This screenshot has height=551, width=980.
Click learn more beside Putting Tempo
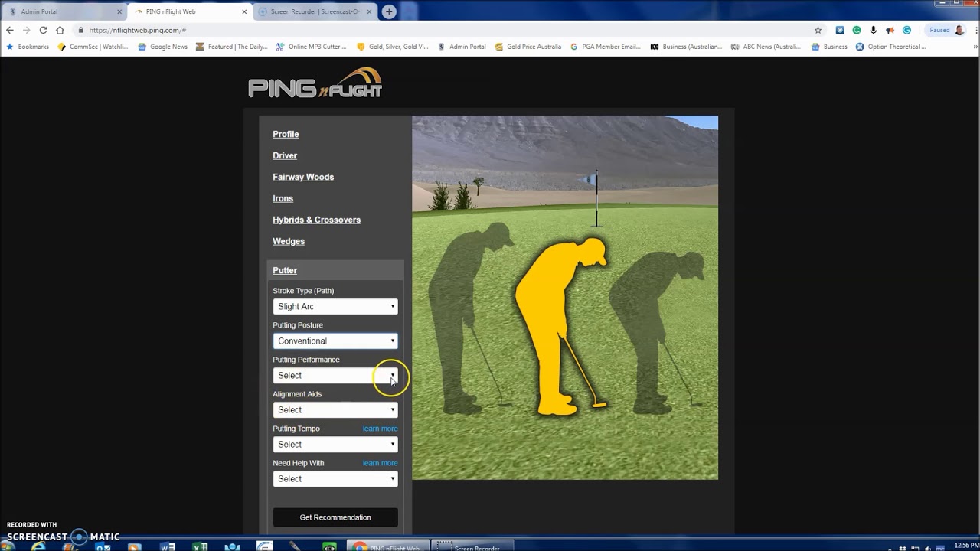pyautogui.click(x=380, y=429)
